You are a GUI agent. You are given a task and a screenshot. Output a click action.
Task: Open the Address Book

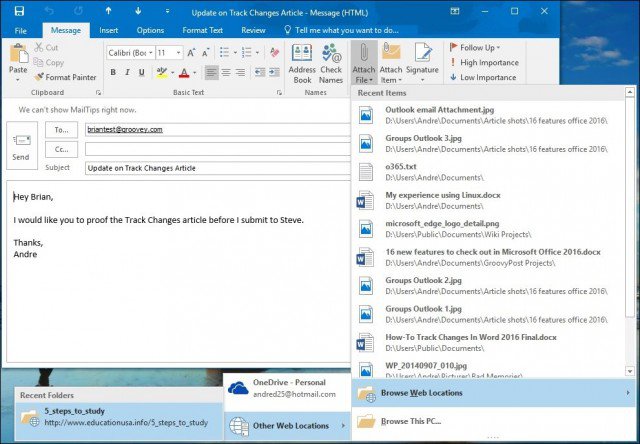point(302,64)
